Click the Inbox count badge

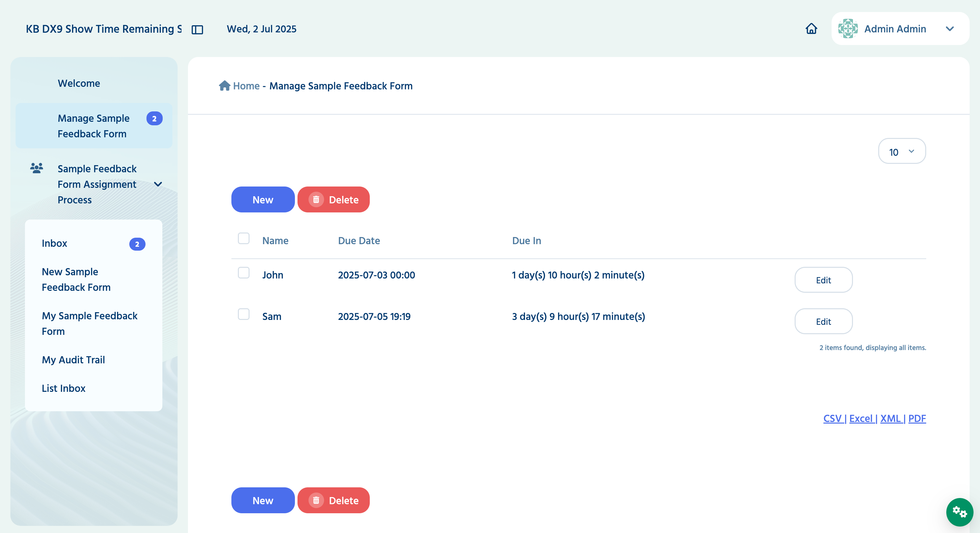(x=137, y=244)
